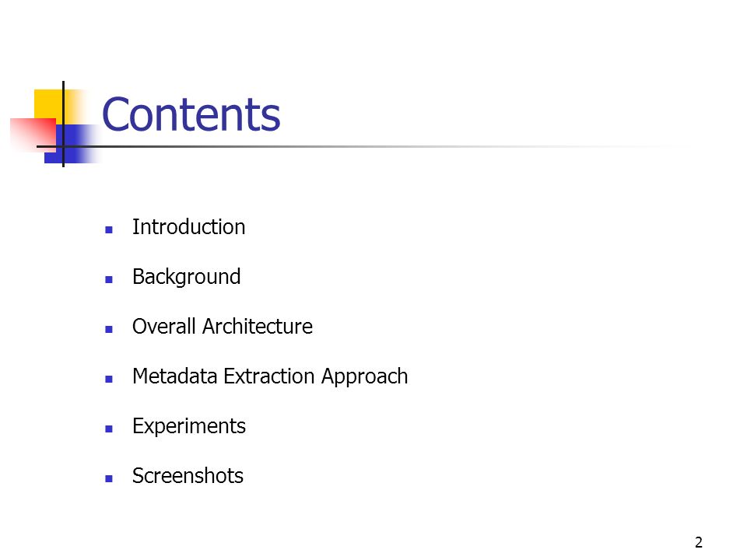Select the Background bullet text

coord(186,277)
